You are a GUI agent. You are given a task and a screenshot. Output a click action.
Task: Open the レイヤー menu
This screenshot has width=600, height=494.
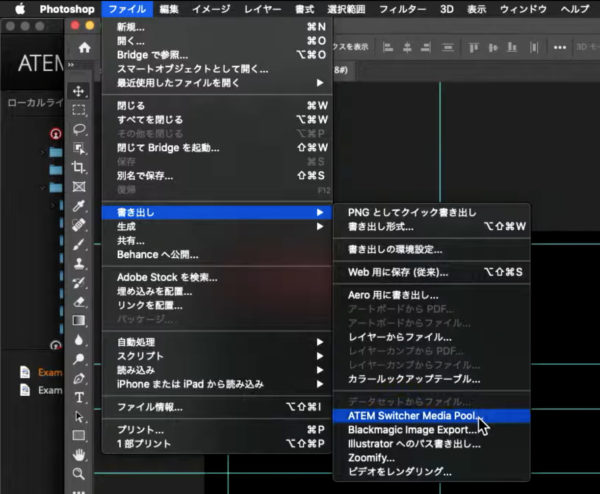262,9
